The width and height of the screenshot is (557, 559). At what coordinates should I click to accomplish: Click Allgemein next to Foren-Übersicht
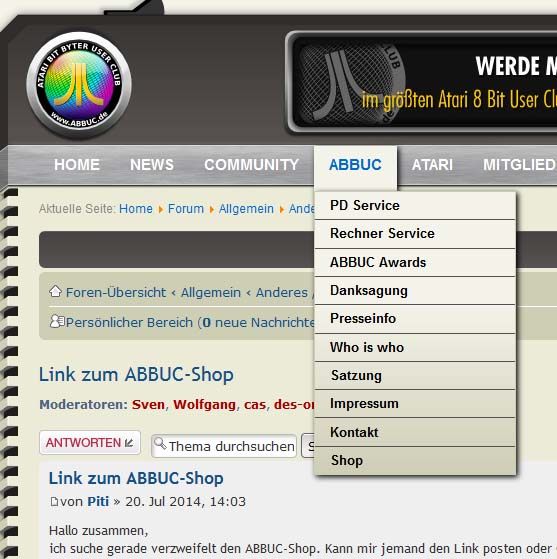(x=211, y=292)
